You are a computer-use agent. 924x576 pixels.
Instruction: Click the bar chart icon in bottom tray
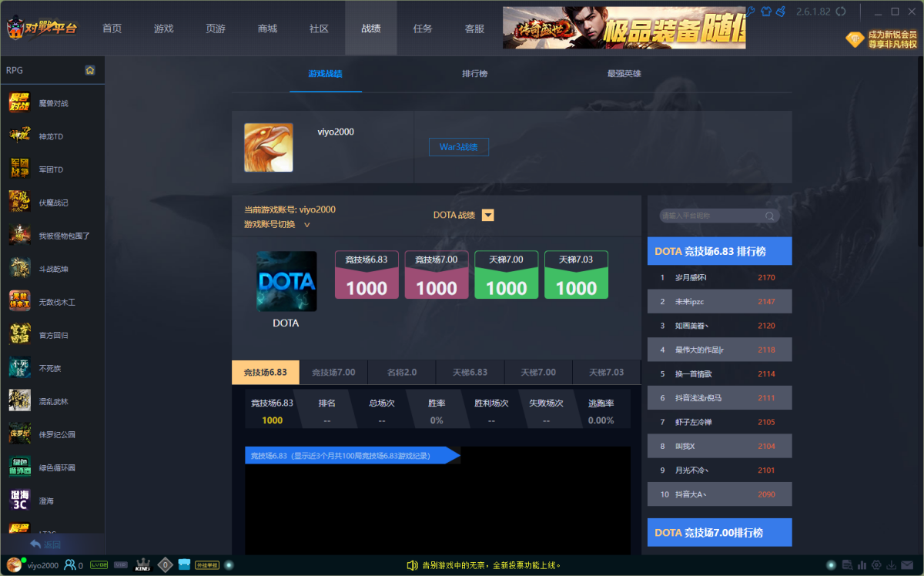click(x=862, y=565)
